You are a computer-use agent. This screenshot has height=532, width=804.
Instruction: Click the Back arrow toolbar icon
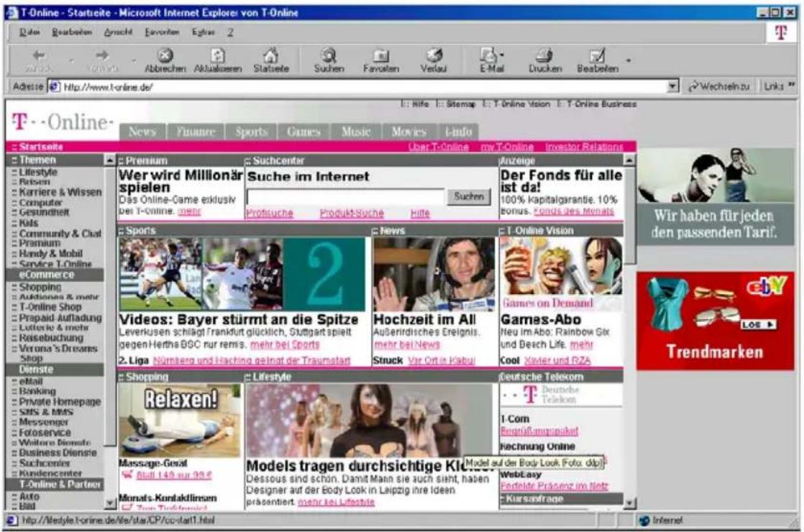tap(39, 55)
